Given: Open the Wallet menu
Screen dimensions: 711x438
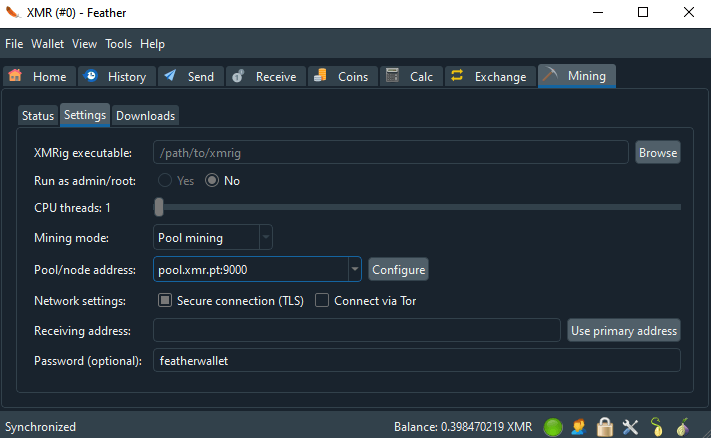Looking at the screenshot, I should (x=48, y=44).
